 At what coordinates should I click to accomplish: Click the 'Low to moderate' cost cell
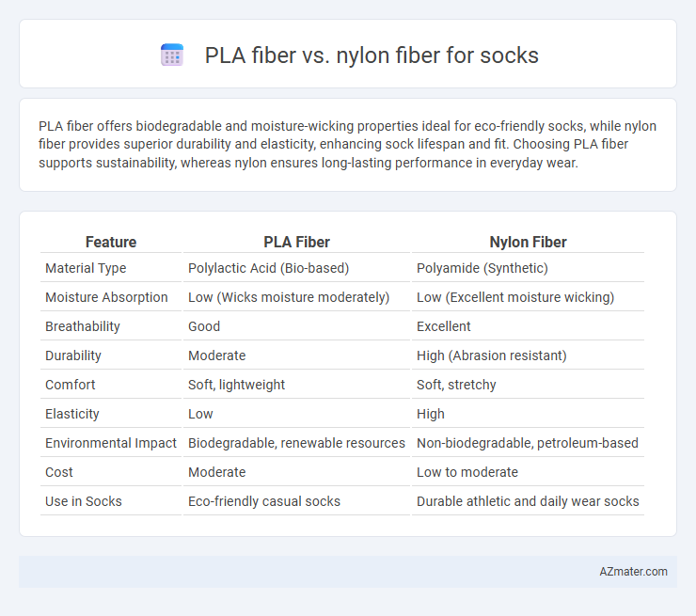(x=467, y=472)
